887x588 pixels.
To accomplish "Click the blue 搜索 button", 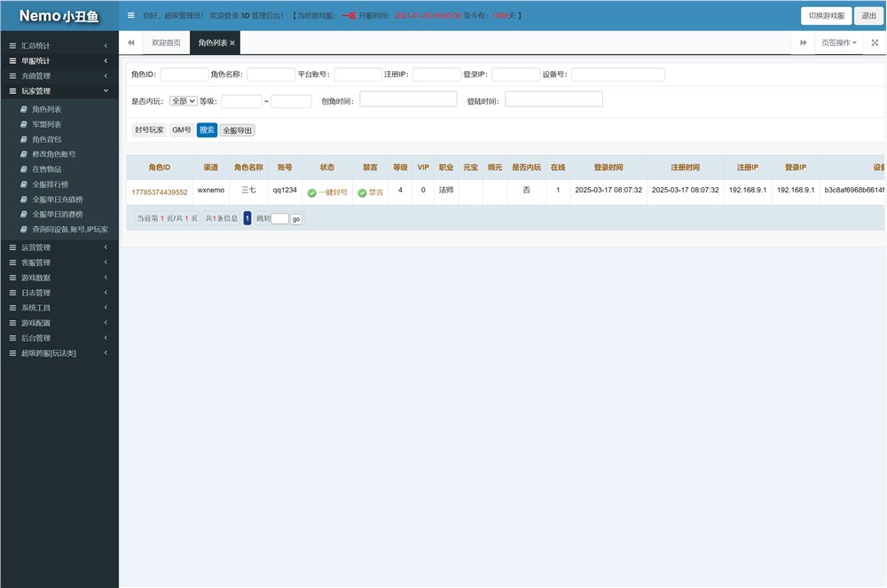I will point(207,129).
